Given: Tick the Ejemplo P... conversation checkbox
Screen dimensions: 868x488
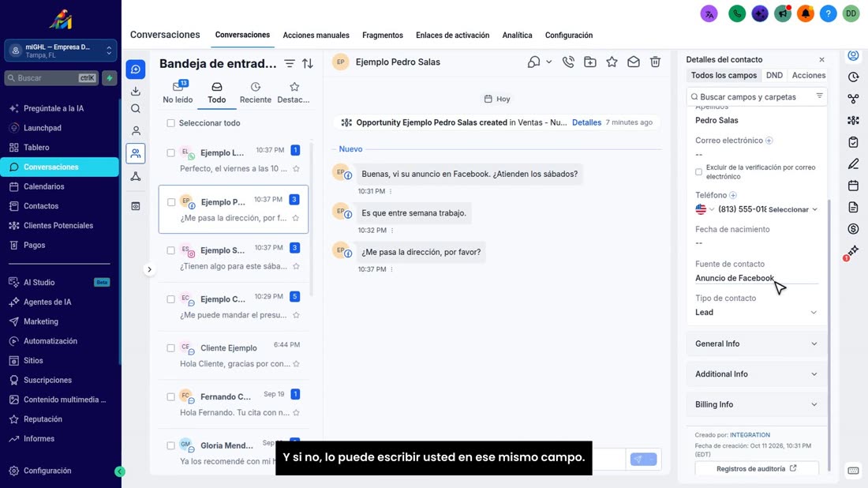Looking at the screenshot, I should 171,202.
